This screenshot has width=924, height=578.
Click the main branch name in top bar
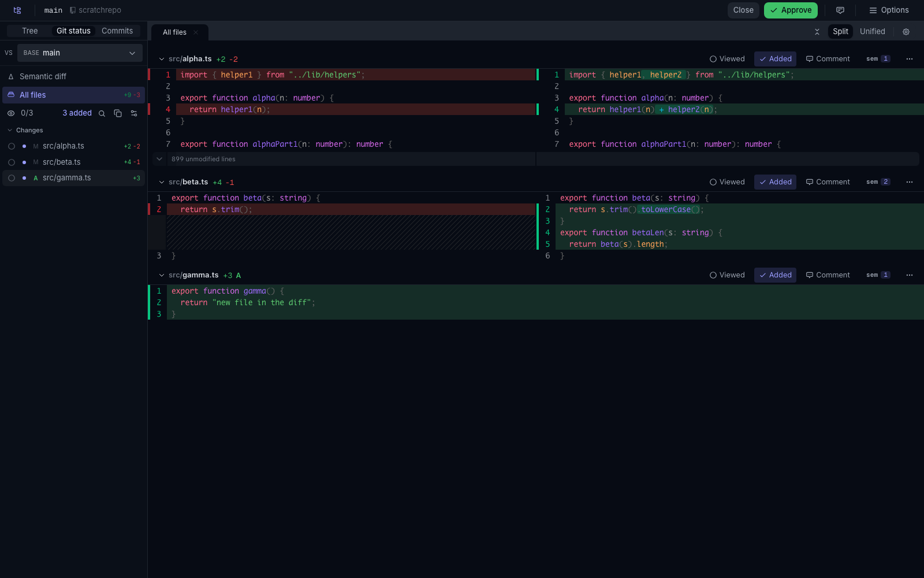pos(53,10)
